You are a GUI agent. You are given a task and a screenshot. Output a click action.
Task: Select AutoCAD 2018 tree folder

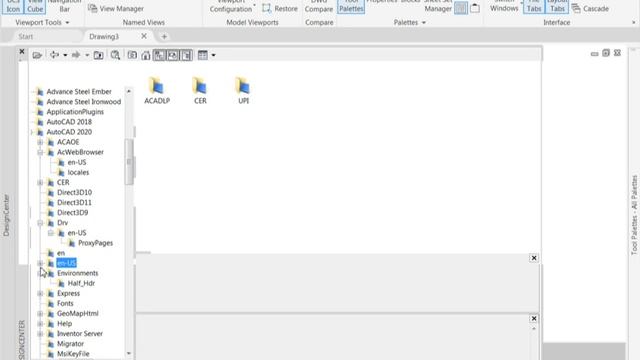(69, 122)
